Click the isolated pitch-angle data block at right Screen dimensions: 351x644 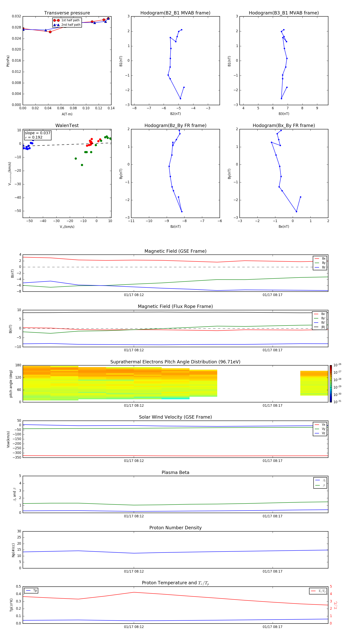coord(314,383)
